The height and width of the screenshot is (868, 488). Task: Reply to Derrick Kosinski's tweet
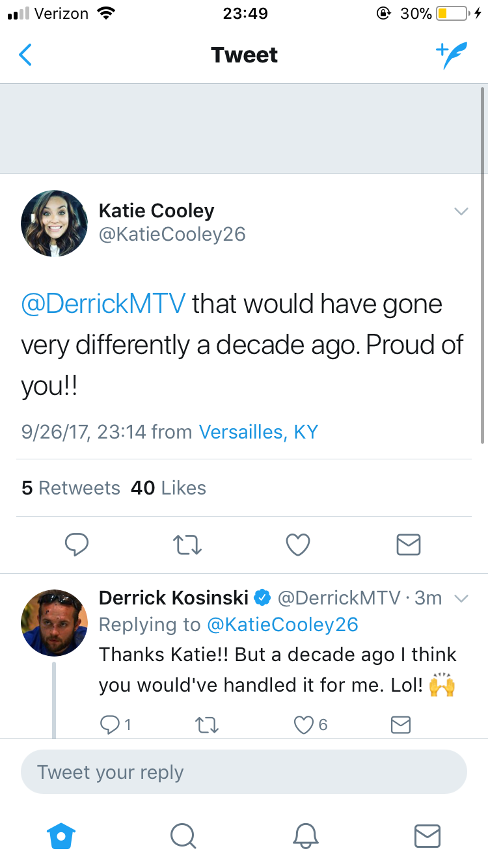click(x=115, y=724)
